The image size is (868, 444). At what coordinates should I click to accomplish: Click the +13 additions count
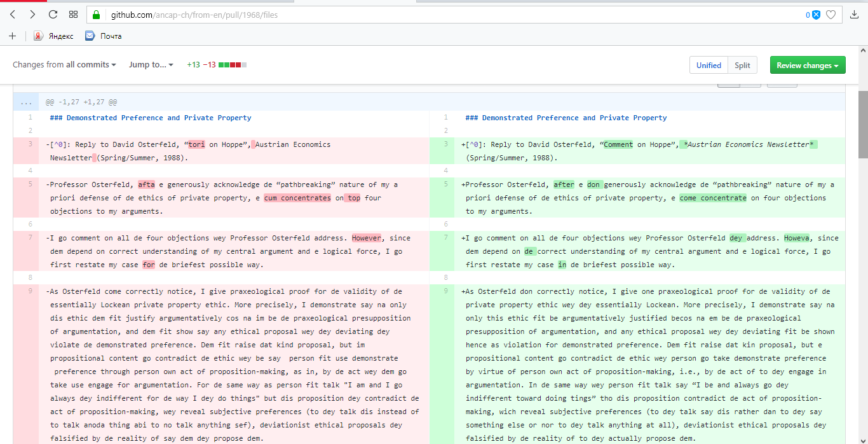(193, 65)
